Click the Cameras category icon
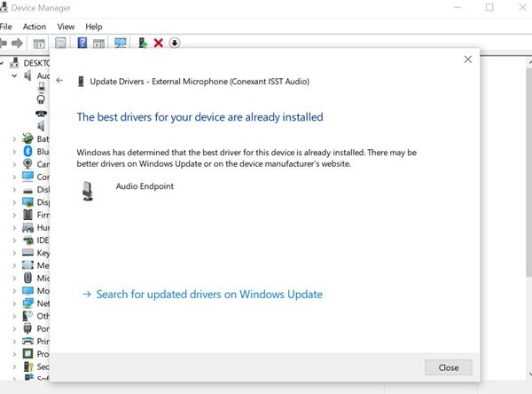The width and height of the screenshot is (532, 394). pyautogui.click(x=27, y=164)
